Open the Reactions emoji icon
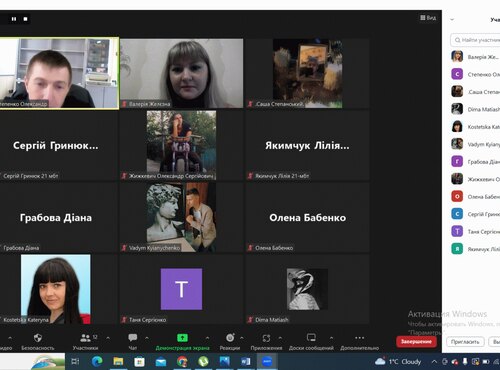Image resolution: width=500 pixels, height=370 pixels. pyautogui.click(x=230, y=338)
